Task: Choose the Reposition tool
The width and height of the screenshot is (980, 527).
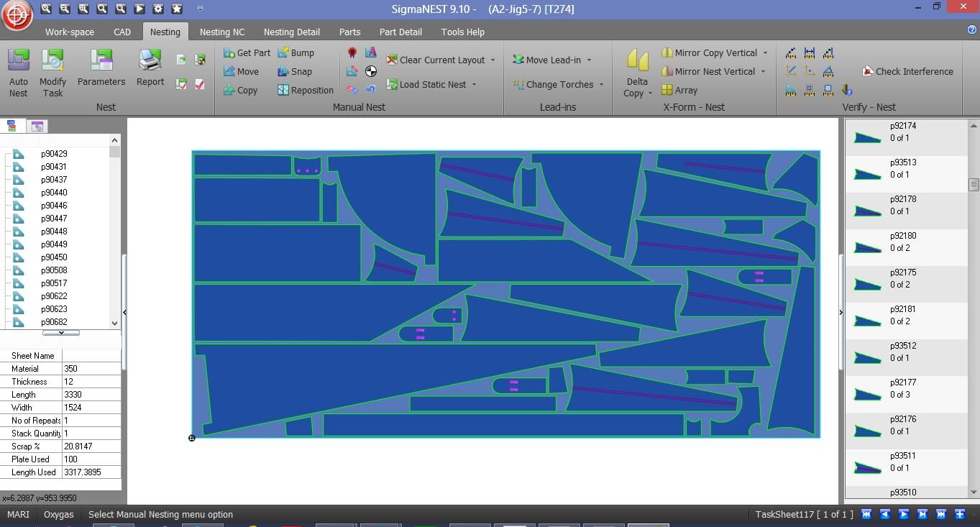Action: [306, 90]
